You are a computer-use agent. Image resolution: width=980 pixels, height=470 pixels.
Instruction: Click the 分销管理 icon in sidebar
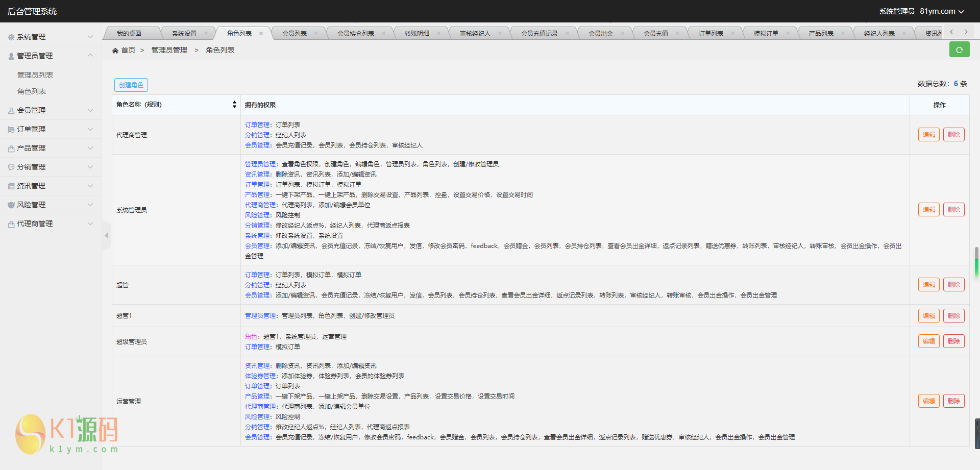click(11, 167)
